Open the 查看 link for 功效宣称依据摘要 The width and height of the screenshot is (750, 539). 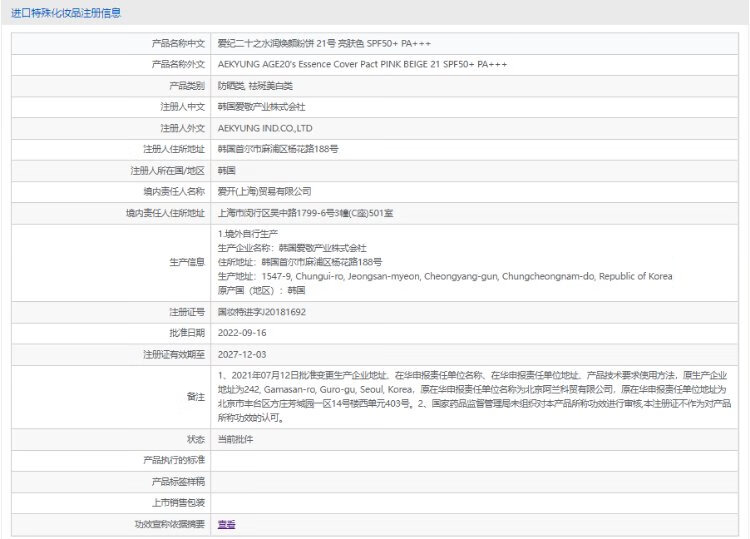click(227, 523)
